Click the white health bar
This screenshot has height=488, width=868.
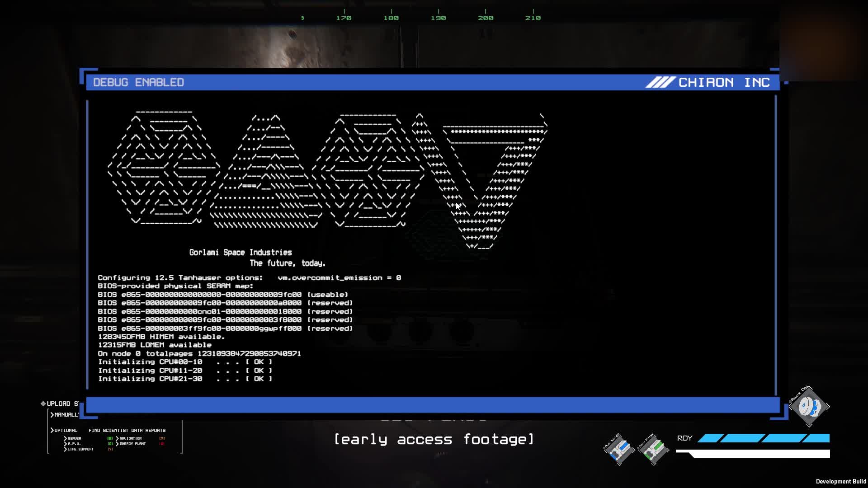pos(753,454)
